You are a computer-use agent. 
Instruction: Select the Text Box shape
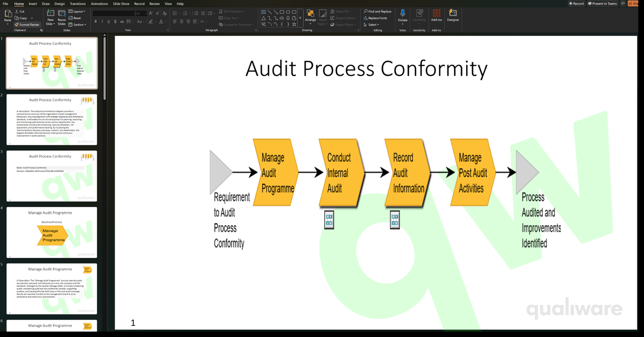pyautogui.click(x=264, y=12)
